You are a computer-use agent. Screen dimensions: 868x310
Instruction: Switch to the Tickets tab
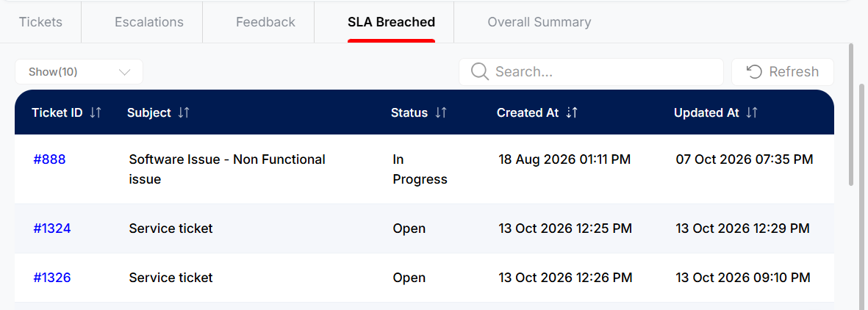click(x=40, y=22)
